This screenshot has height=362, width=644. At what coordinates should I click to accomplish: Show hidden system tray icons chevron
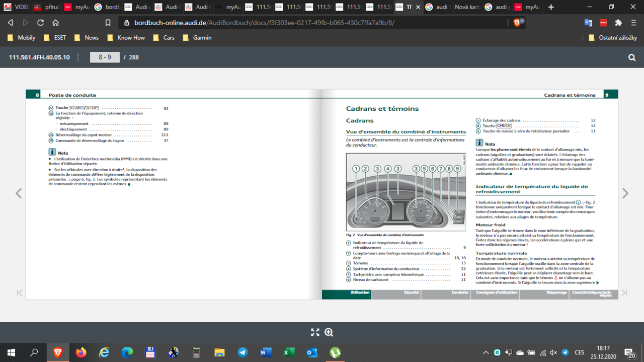pos(486,352)
